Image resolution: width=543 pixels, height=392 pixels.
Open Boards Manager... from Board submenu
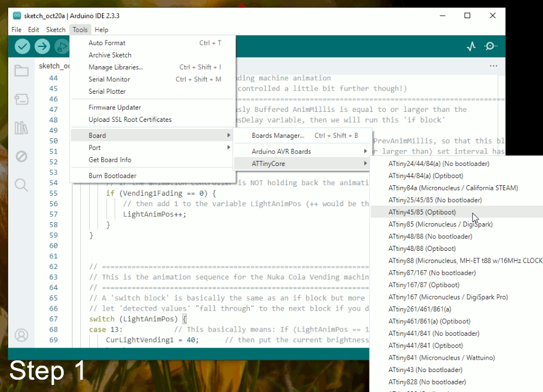click(303, 135)
